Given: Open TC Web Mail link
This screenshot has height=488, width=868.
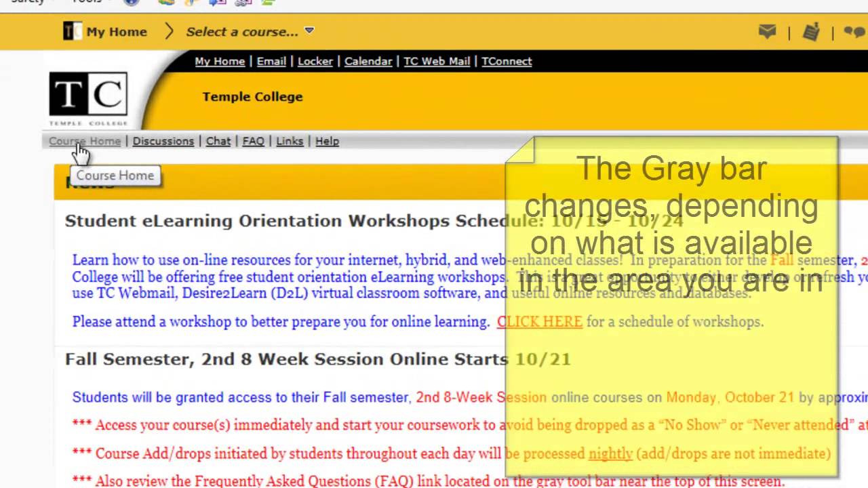Looking at the screenshot, I should pos(437,61).
